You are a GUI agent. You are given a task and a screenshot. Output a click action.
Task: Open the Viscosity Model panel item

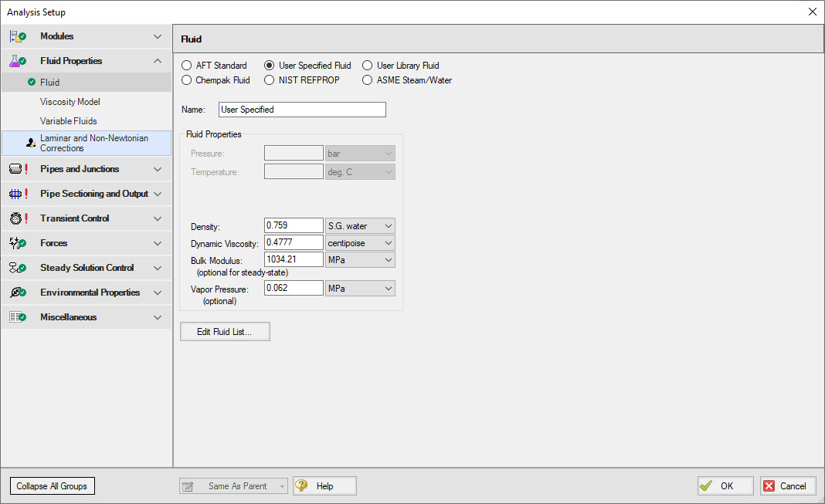tap(70, 102)
